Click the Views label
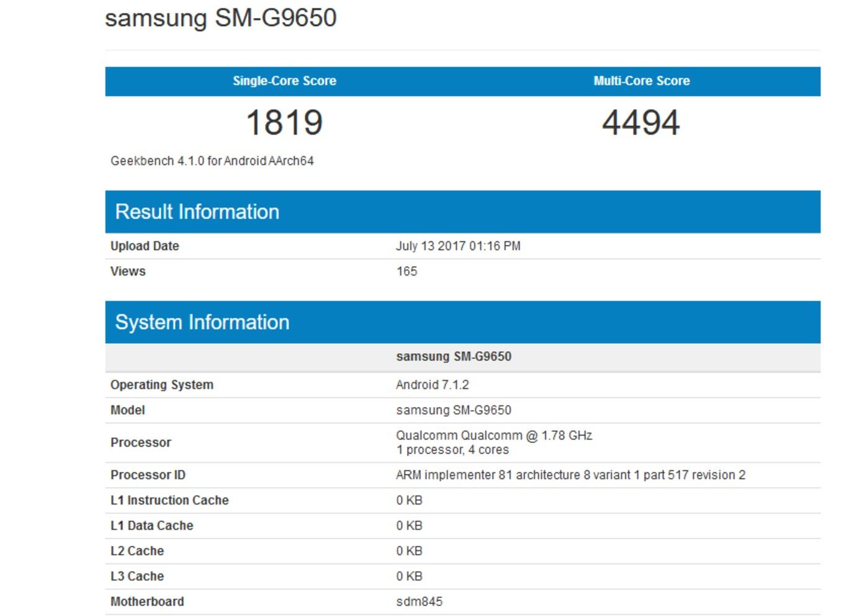This screenshot has width=844, height=616. [x=128, y=271]
